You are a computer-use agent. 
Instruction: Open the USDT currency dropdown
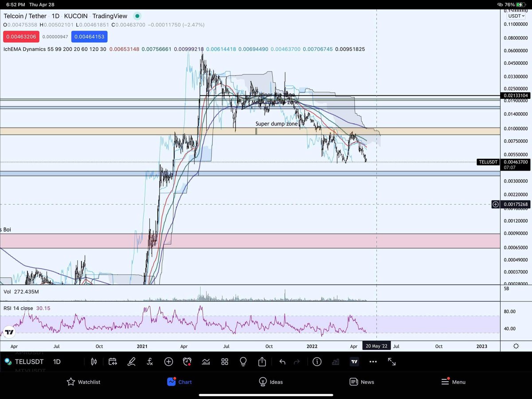[516, 16]
